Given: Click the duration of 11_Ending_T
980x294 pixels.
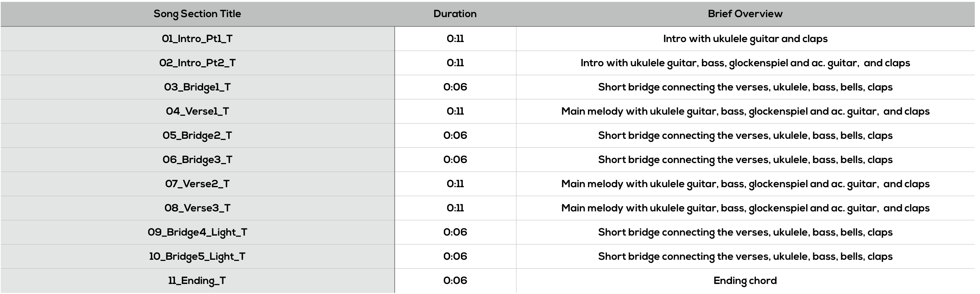Looking at the screenshot, I should click(455, 280).
